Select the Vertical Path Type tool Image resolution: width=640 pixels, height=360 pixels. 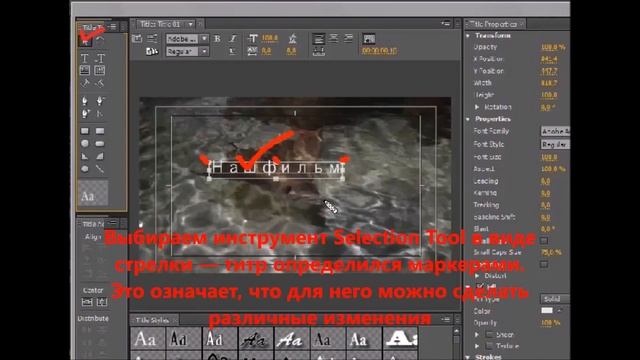pyautogui.click(x=100, y=83)
